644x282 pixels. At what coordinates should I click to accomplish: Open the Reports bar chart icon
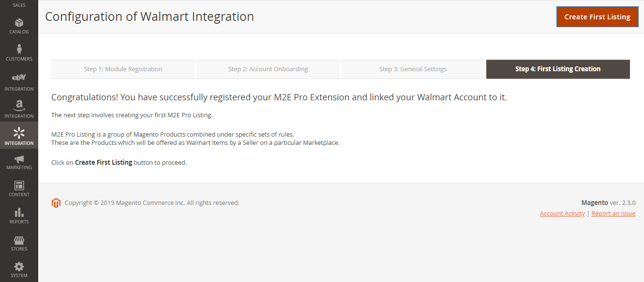coord(19,213)
